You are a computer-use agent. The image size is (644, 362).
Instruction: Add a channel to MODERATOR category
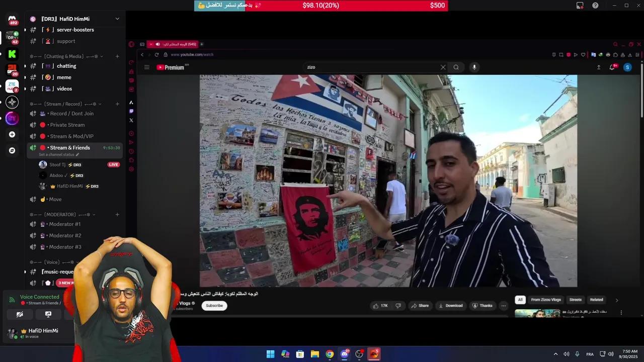pos(117,215)
